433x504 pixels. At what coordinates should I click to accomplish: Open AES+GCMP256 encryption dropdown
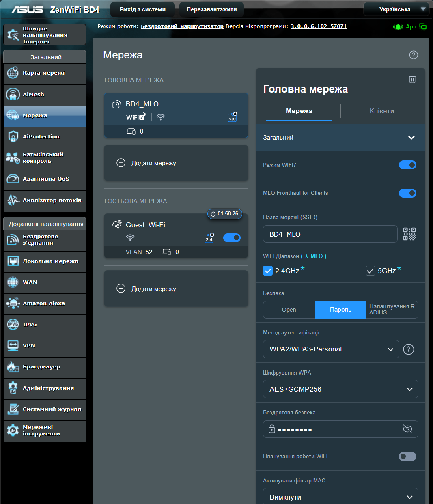tap(340, 389)
